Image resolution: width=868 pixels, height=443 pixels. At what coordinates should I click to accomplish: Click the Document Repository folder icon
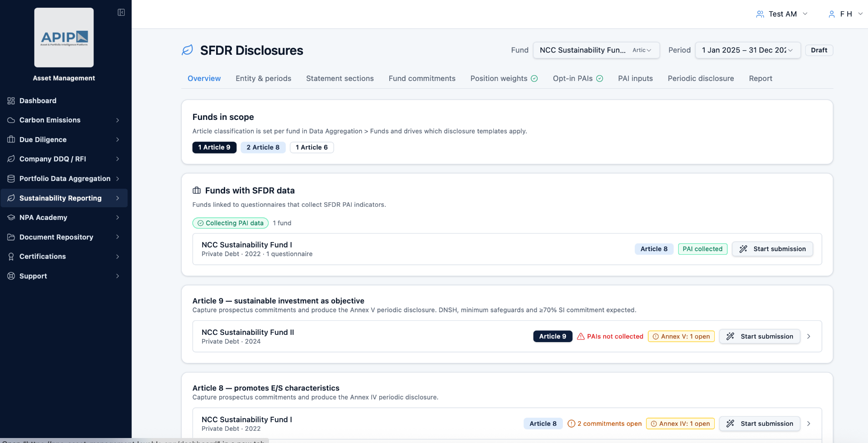(11, 237)
